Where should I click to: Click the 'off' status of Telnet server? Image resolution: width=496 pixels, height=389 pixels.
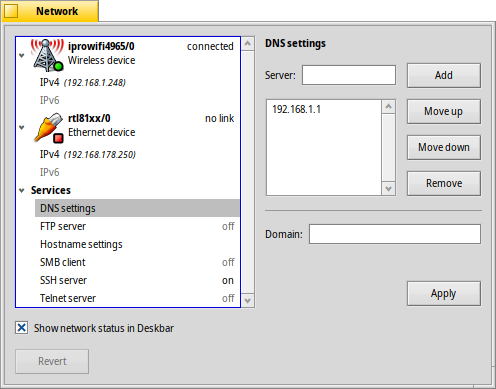click(228, 298)
